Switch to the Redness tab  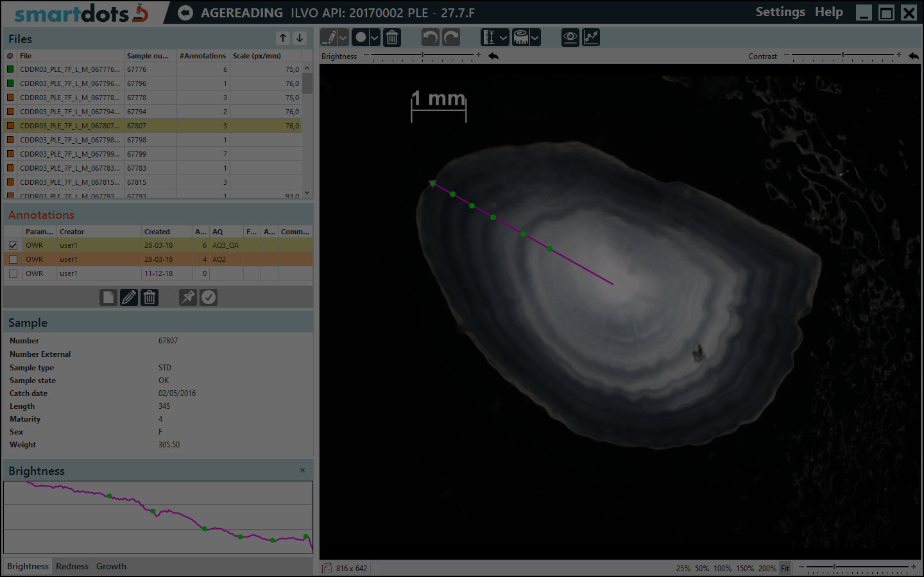(72, 566)
